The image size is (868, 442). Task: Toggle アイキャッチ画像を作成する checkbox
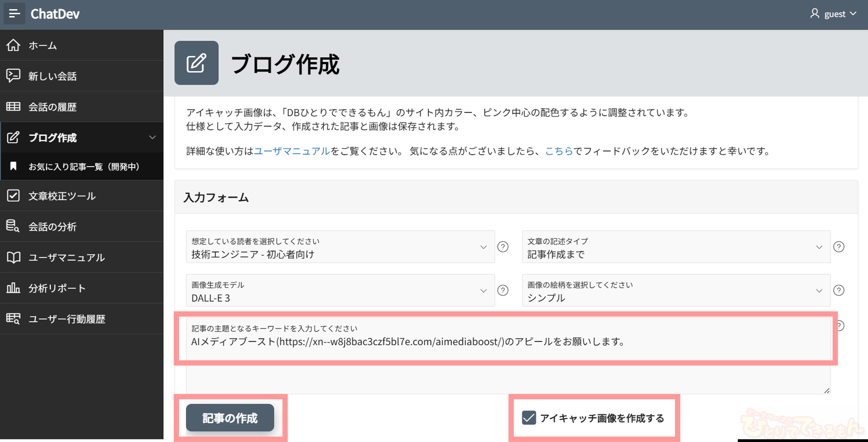pos(529,418)
